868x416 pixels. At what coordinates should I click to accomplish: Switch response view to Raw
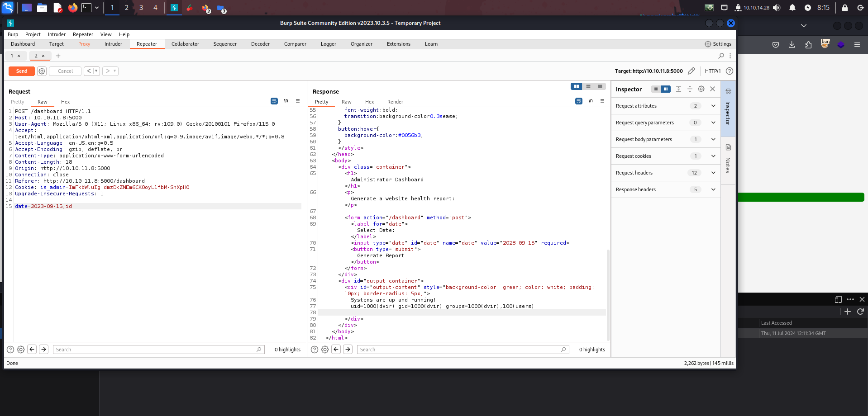coord(346,102)
